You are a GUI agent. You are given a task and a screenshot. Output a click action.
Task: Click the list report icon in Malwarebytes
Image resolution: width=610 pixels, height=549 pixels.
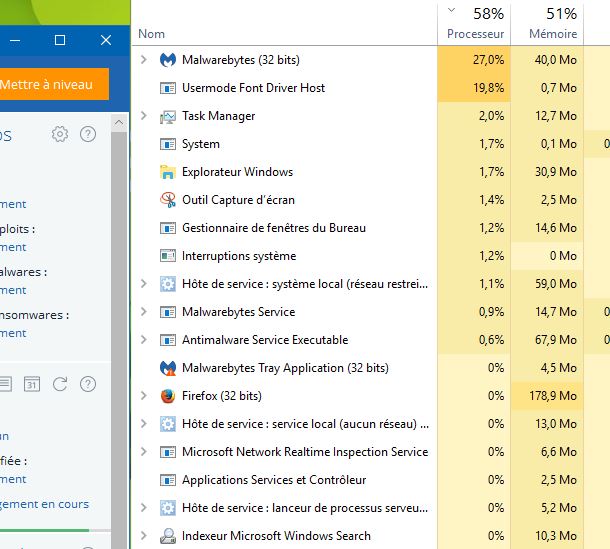5,384
